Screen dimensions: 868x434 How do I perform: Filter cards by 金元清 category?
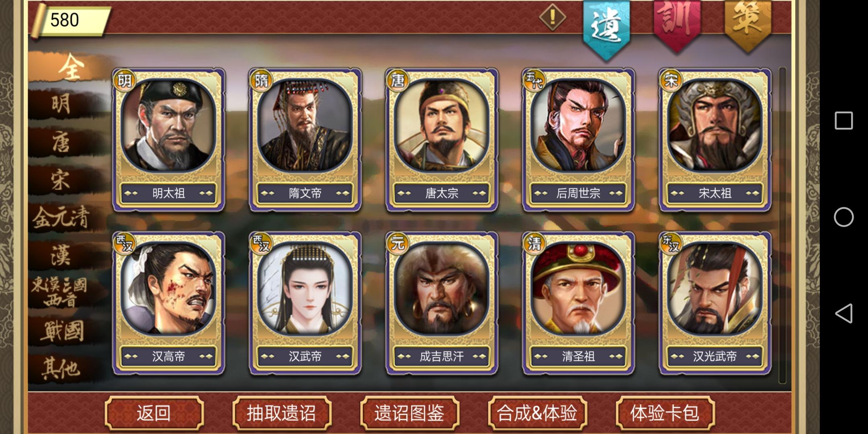click(x=61, y=218)
